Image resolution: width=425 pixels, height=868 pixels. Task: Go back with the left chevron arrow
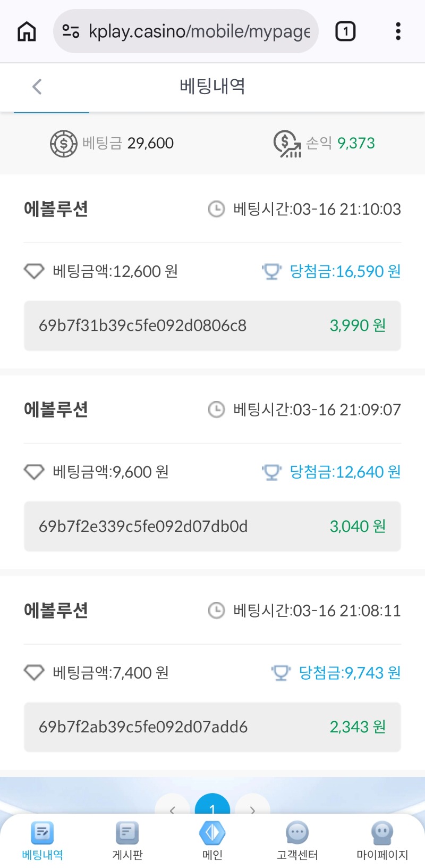click(37, 87)
